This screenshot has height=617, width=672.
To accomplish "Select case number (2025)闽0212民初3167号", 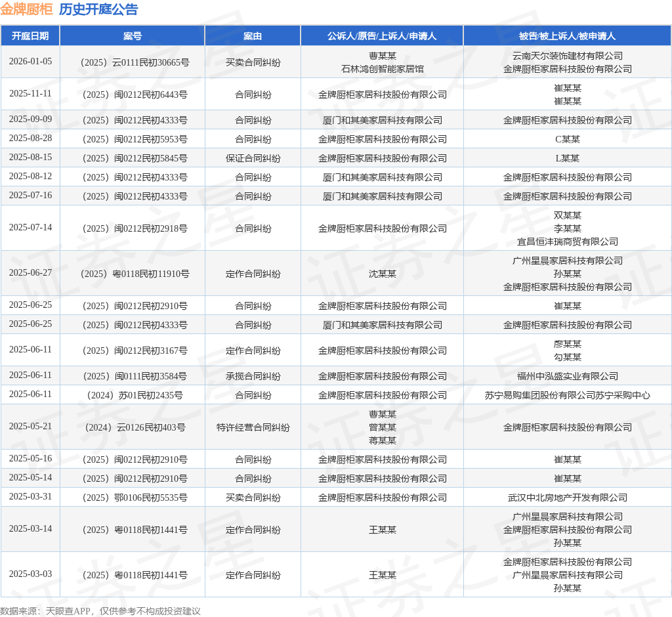I will point(135,351).
